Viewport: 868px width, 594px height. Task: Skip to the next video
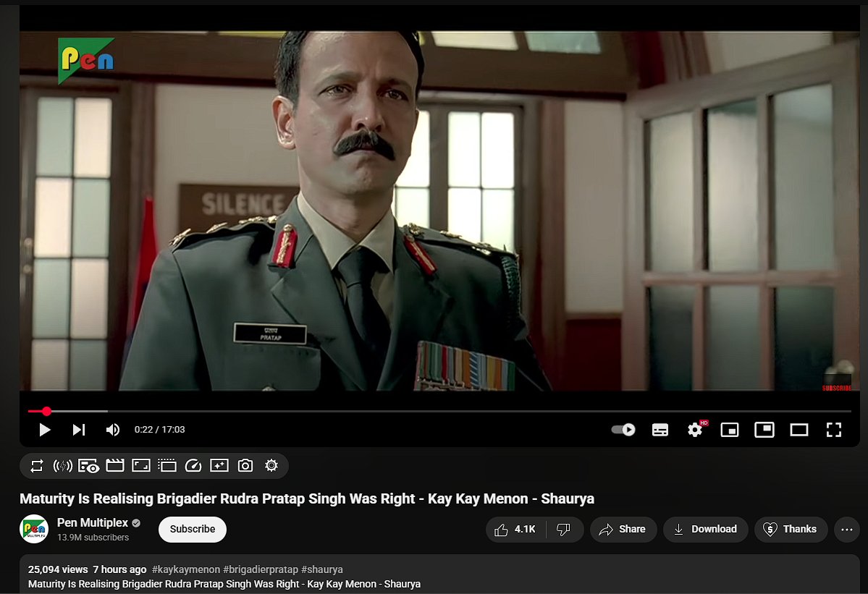tap(79, 430)
